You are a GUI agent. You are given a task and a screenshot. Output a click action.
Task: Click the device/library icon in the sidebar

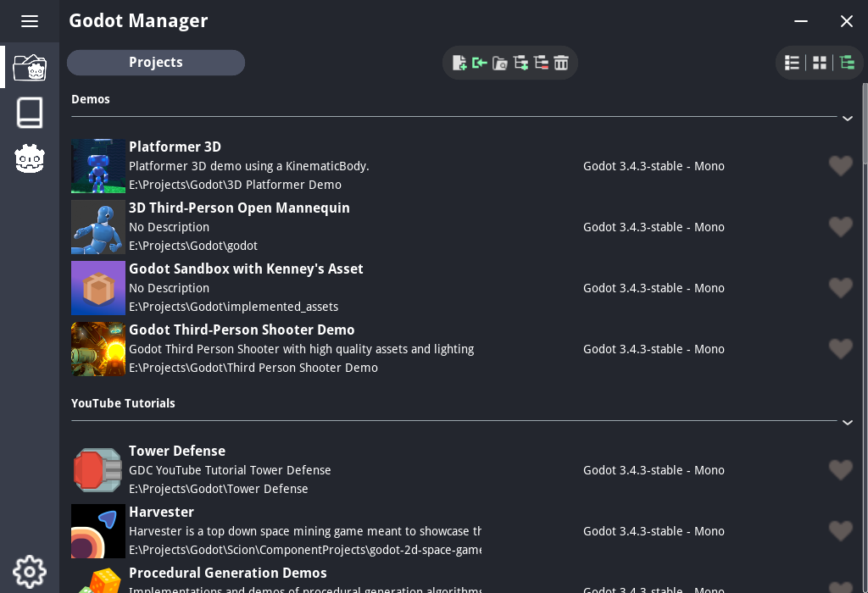point(30,112)
